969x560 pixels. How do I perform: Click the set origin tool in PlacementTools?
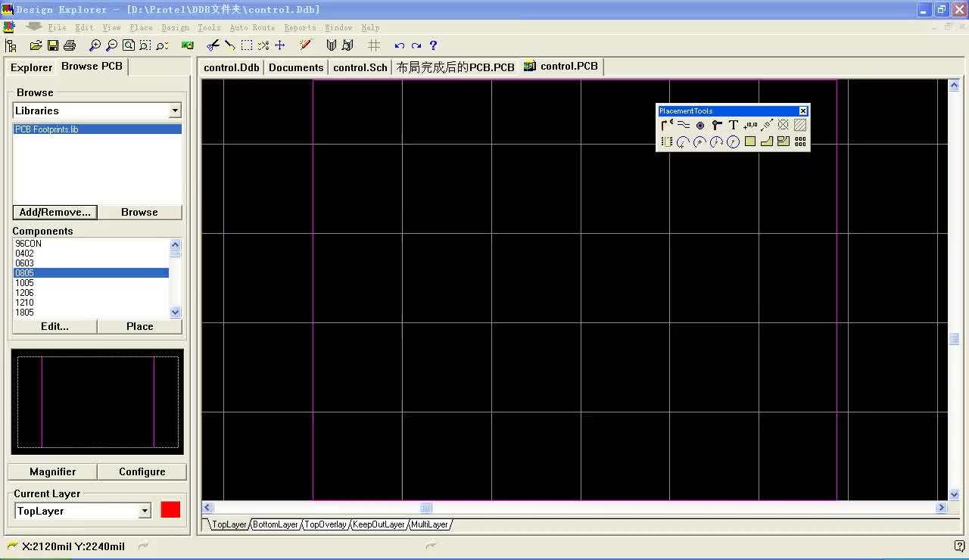click(x=783, y=125)
